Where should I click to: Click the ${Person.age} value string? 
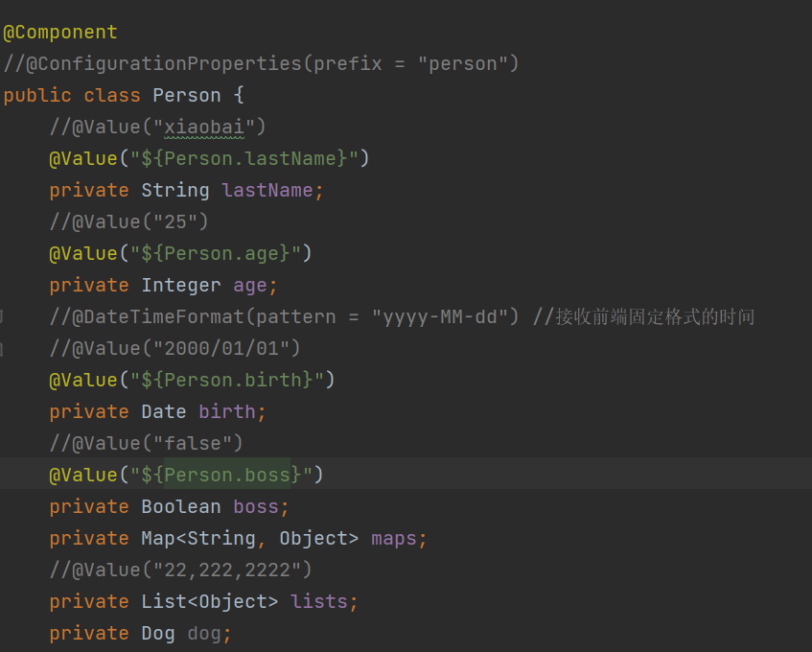tap(215, 254)
